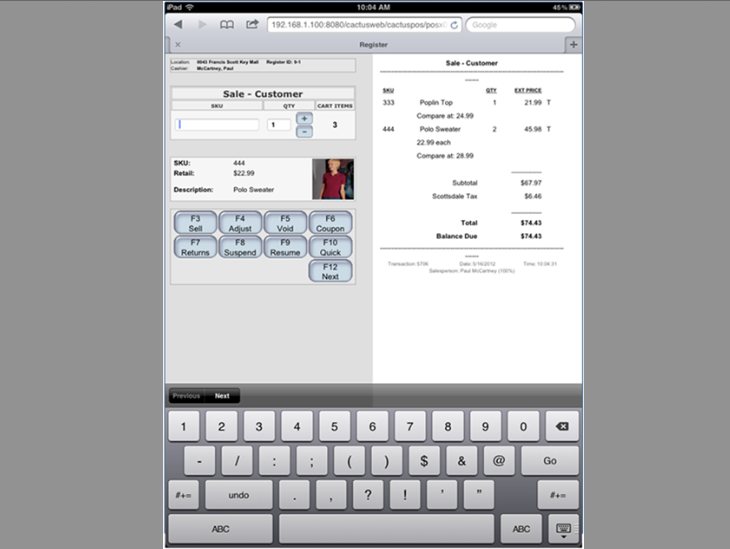Tap the Google search field
Screen dimensions: 730x549
tap(520, 24)
